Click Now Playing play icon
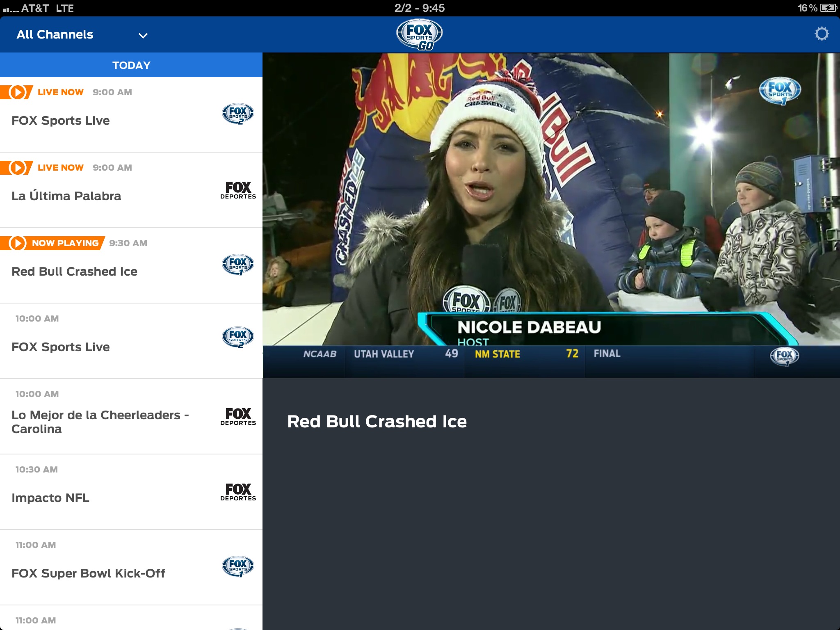Viewport: 840px width, 630px height. click(x=17, y=243)
